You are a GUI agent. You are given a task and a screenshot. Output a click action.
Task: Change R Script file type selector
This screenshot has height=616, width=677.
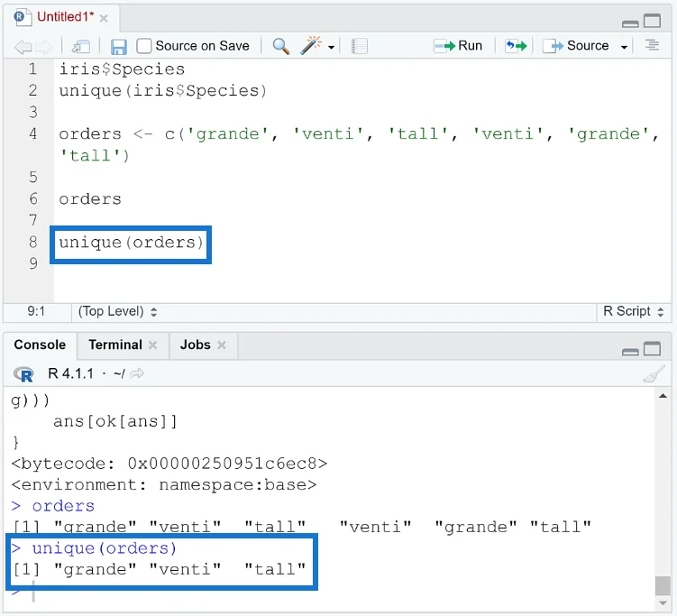coord(633,311)
